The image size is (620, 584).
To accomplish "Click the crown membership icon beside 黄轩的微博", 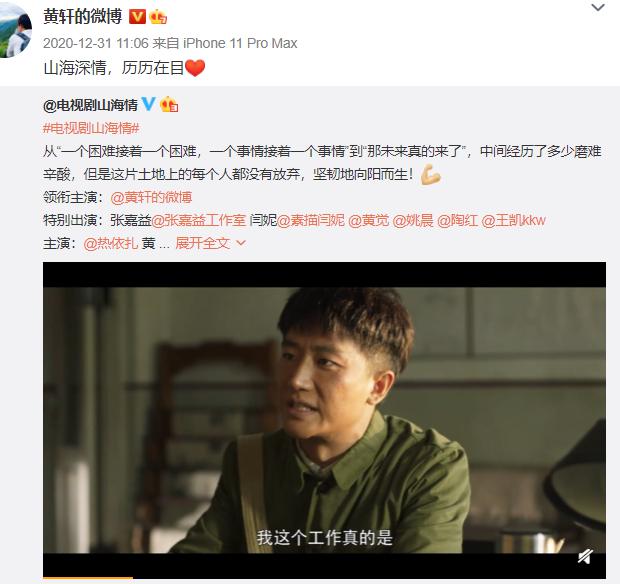I will coord(158,17).
